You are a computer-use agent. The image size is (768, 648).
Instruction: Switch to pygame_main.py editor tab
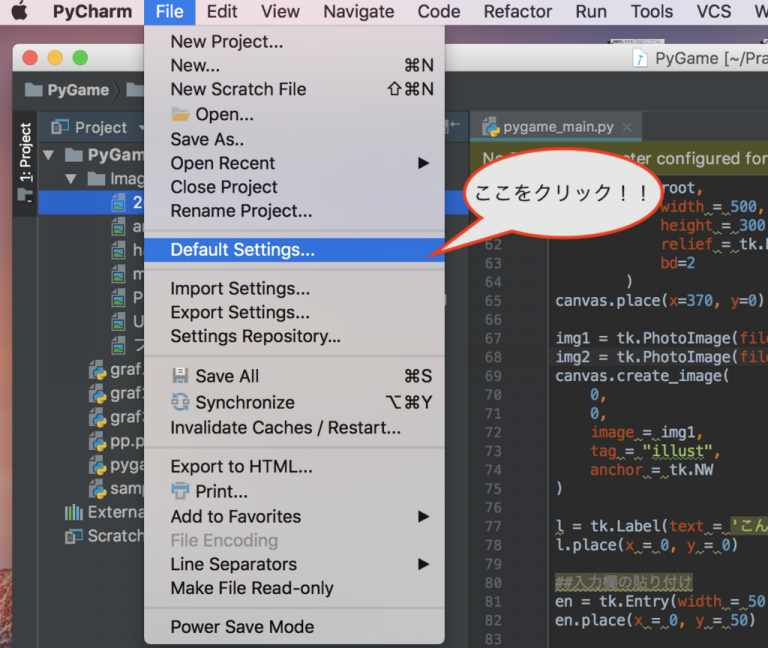[558, 127]
